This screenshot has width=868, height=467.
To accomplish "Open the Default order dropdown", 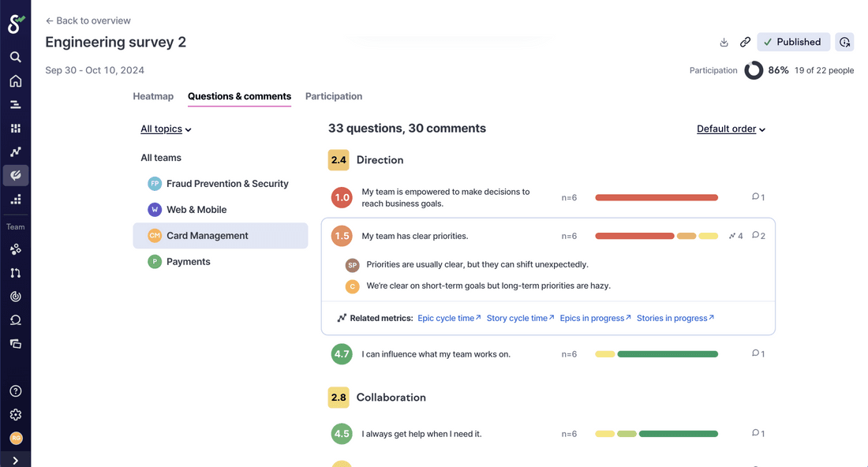I will click(x=731, y=129).
